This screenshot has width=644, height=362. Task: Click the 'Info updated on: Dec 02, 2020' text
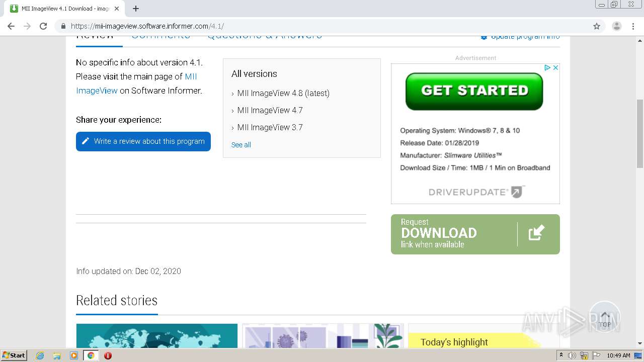tap(128, 271)
